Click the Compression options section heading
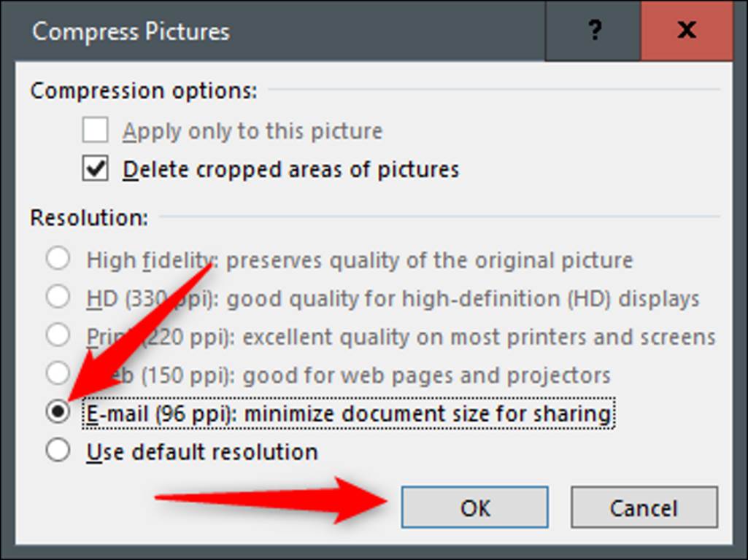The width and height of the screenshot is (748, 560). [x=144, y=91]
